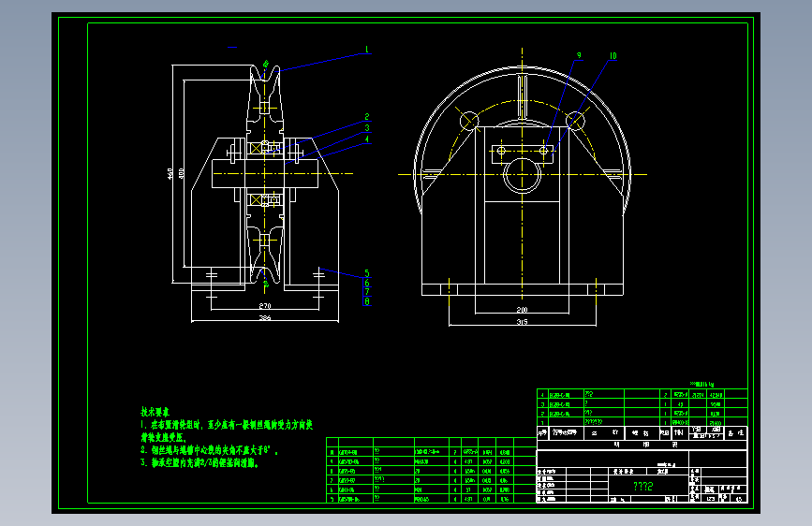
Task: Click part callout number 6
Action: pyautogui.click(x=367, y=283)
